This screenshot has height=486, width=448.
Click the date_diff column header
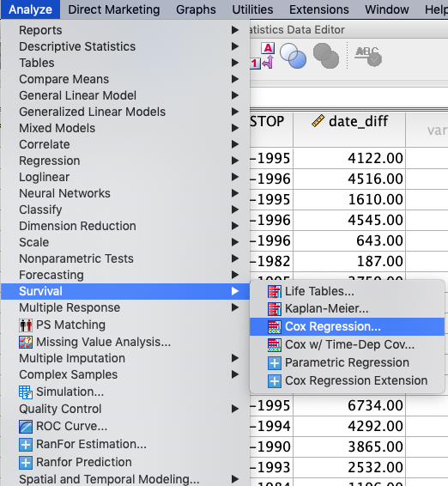click(x=349, y=130)
